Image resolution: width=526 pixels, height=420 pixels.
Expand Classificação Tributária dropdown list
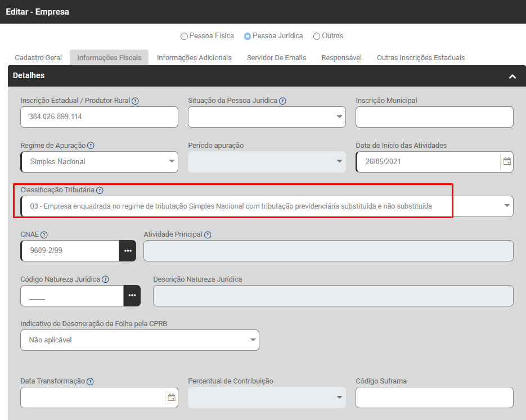click(506, 206)
